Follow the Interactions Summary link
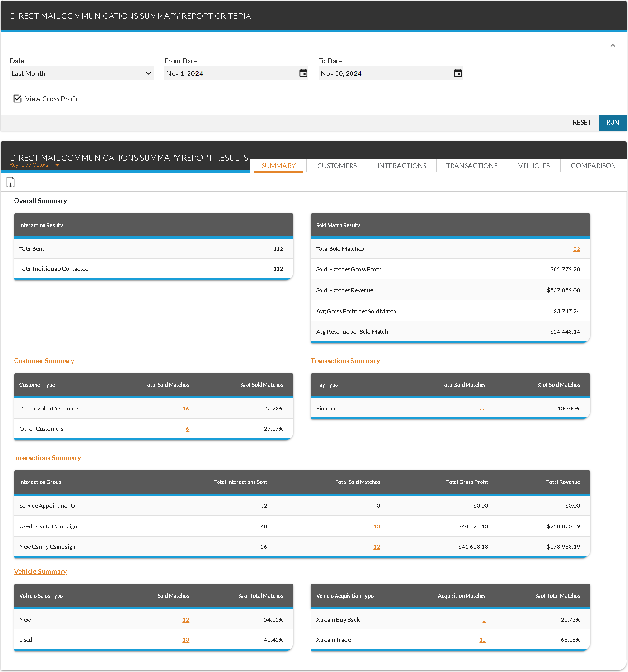This screenshot has height=672, width=628. pos(47,458)
